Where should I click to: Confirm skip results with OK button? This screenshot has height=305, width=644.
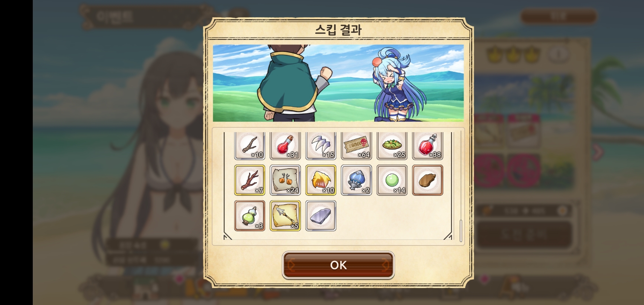tap(338, 265)
